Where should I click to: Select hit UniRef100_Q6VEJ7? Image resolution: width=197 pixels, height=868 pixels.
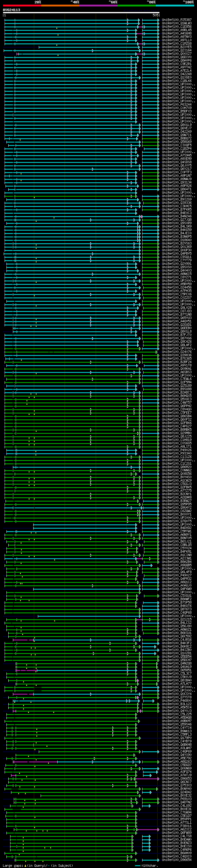click(x=177, y=128)
